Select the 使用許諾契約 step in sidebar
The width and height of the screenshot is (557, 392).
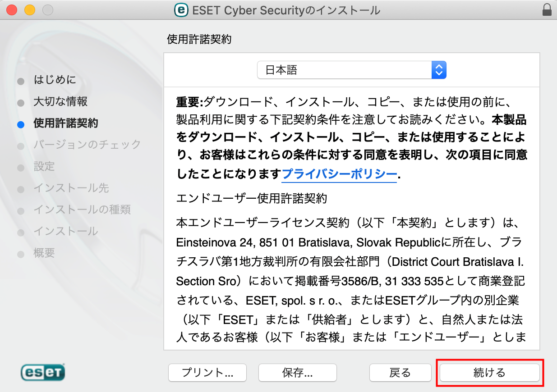pos(66,123)
